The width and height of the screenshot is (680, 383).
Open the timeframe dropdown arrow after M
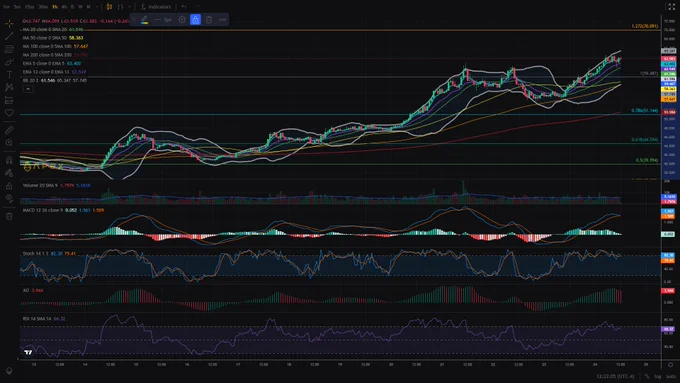pyautogui.click(x=97, y=7)
